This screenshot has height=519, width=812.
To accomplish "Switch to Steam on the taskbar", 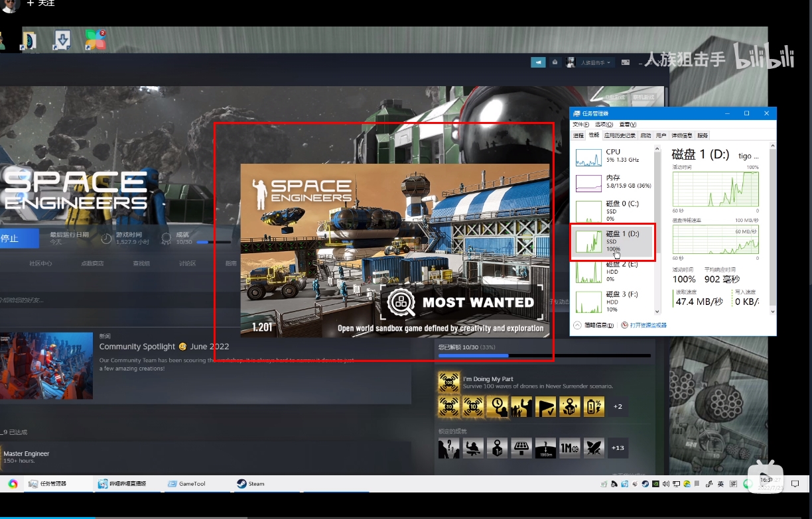I will 267,484.
